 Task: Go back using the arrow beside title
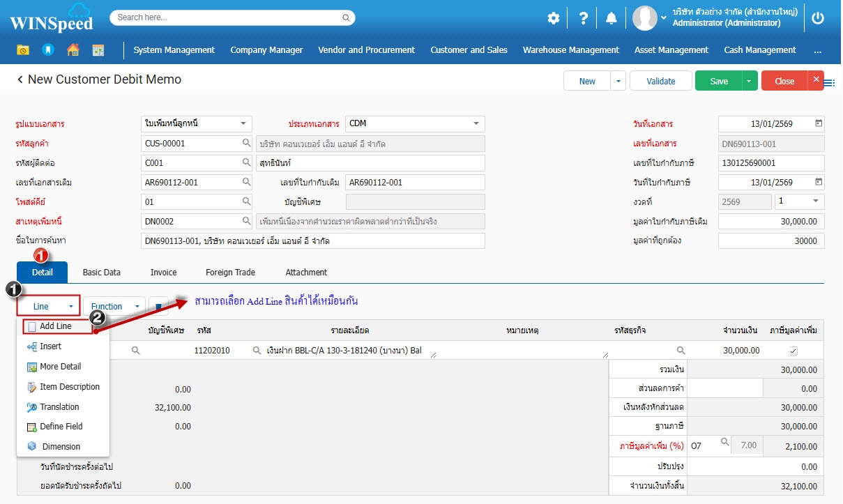point(20,80)
